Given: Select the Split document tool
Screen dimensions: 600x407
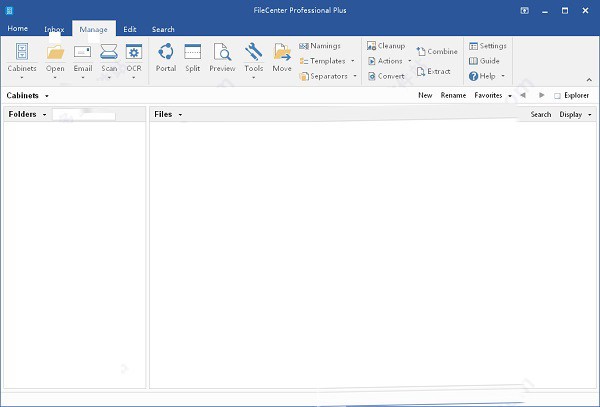Looking at the screenshot, I should pos(193,52).
